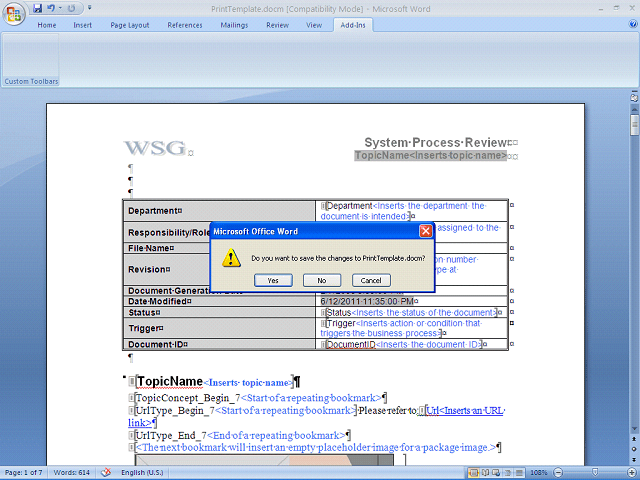Click Page: 1 of 7 indicator
Image resolution: width=640 pixels, height=480 pixels.
(23, 473)
